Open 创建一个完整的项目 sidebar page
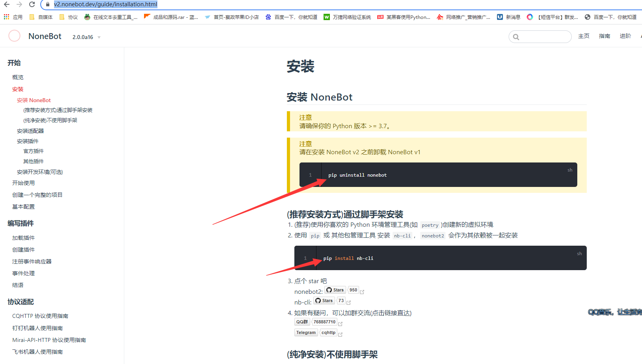 pos(37,195)
